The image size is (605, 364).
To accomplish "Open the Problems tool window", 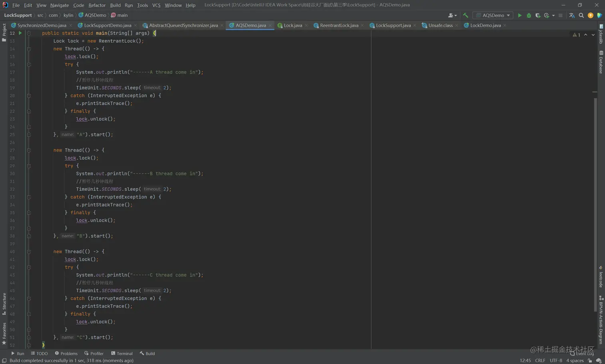I will click(66, 354).
